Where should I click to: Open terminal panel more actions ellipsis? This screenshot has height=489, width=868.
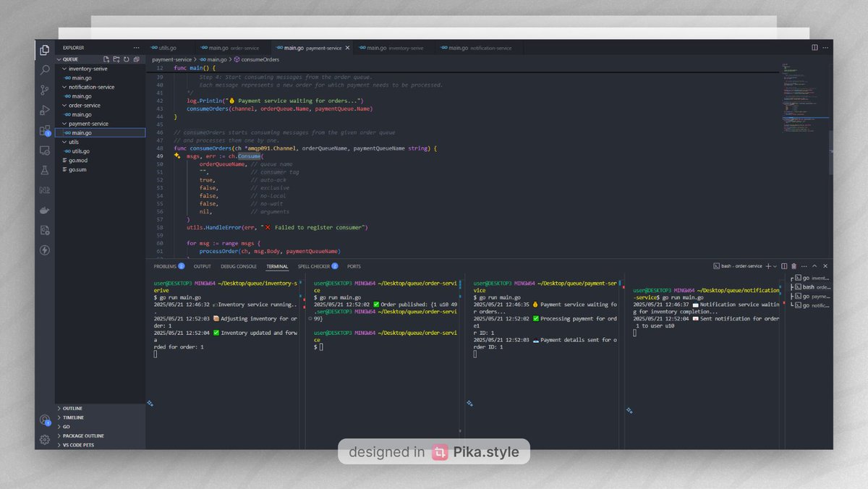point(804,266)
